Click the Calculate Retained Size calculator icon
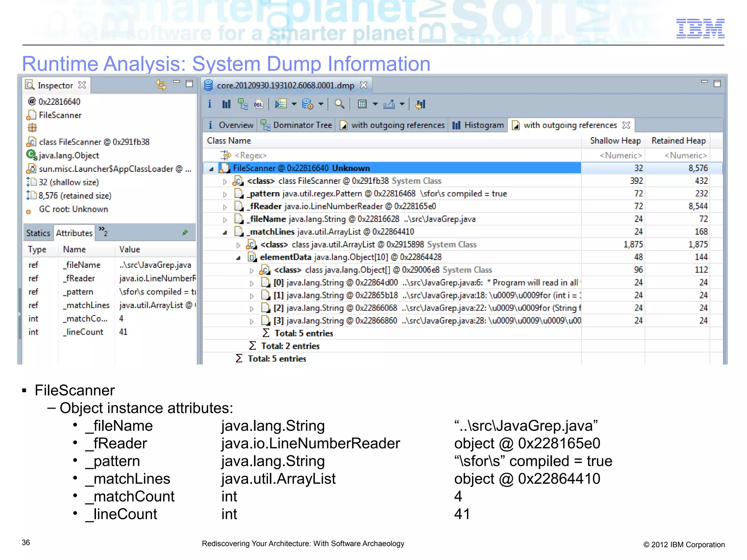 [x=362, y=104]
